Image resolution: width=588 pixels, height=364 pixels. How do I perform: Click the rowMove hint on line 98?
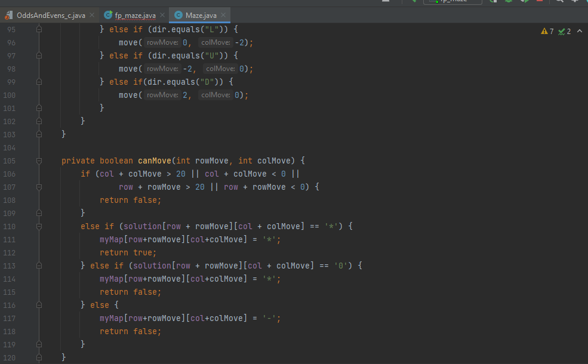click(x=162, y=69)
